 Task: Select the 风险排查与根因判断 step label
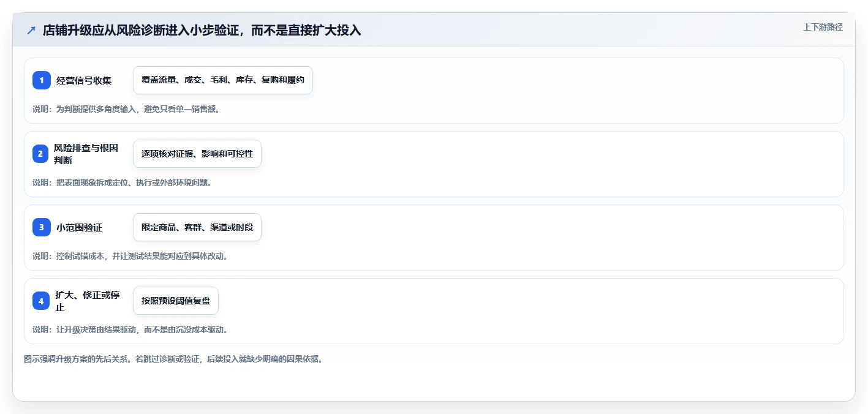tap(86, 154)
